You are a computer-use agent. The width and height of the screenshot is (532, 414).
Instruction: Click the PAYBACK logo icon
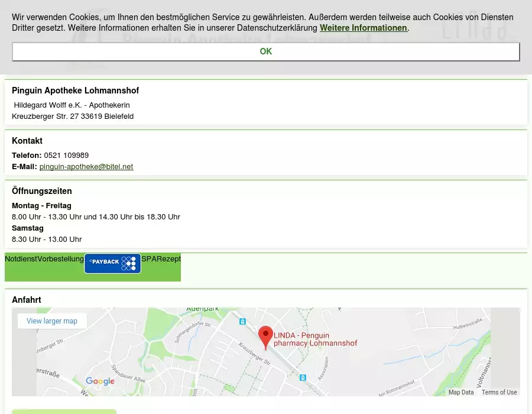112,263
